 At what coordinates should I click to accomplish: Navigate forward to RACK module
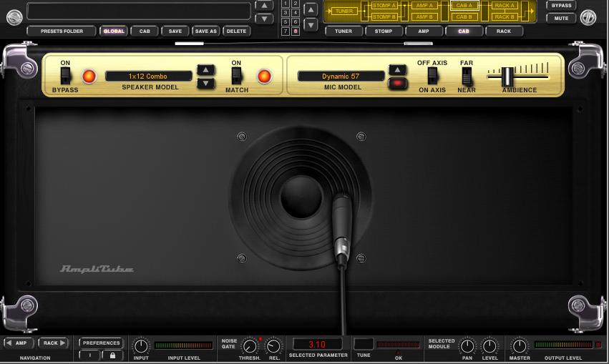coord(53,343)
